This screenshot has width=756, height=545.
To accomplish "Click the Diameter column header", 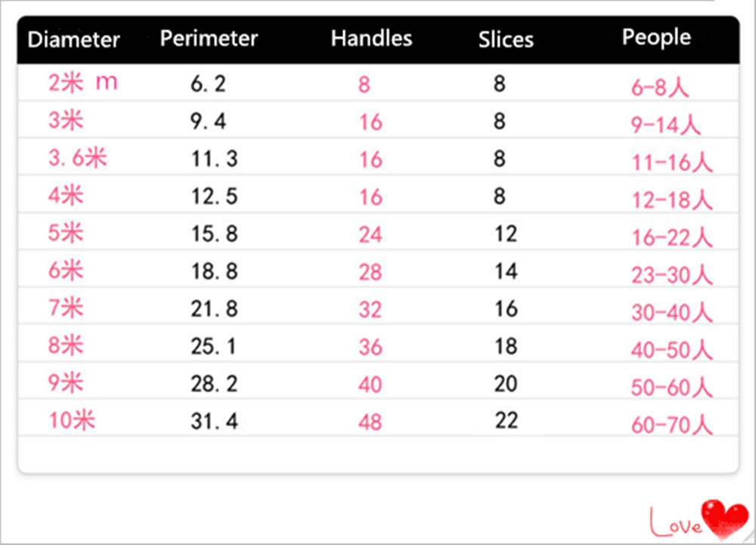I will coord(73,39).
